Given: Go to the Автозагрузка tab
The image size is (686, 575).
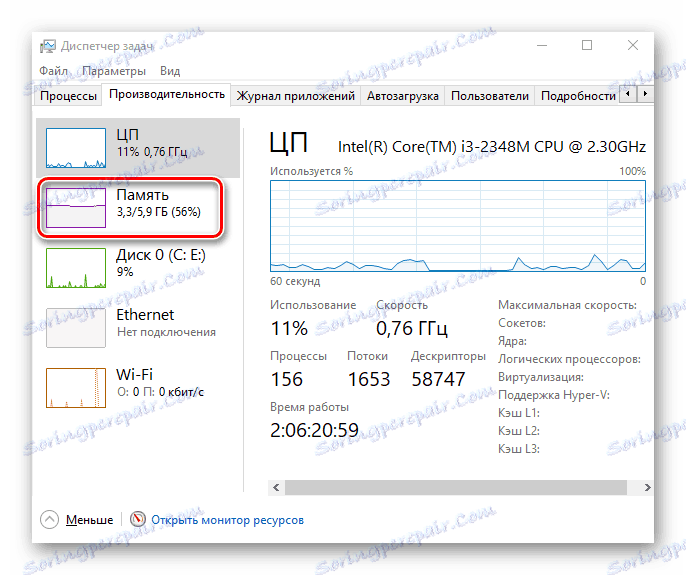Looking at the screenshot, I should coord(402,96).
